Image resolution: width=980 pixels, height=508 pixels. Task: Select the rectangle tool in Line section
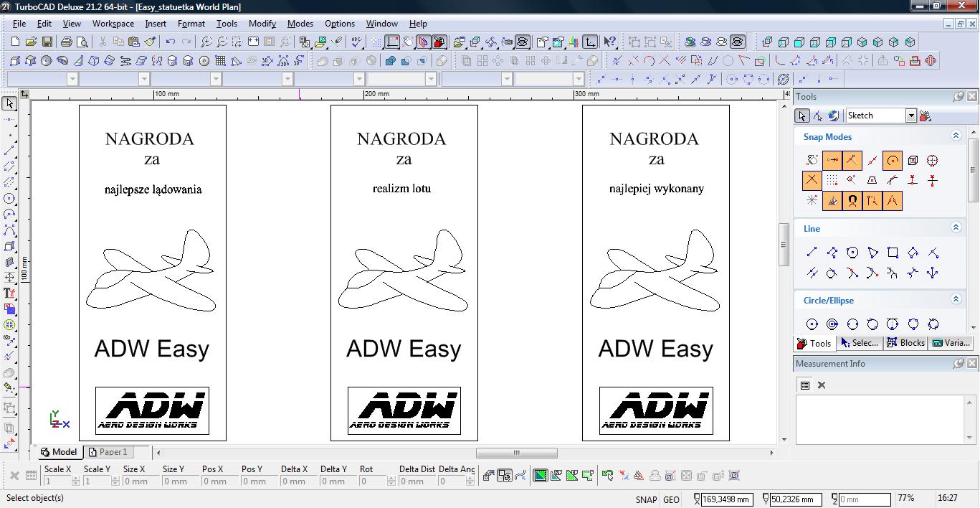click(x=893, y=253)
